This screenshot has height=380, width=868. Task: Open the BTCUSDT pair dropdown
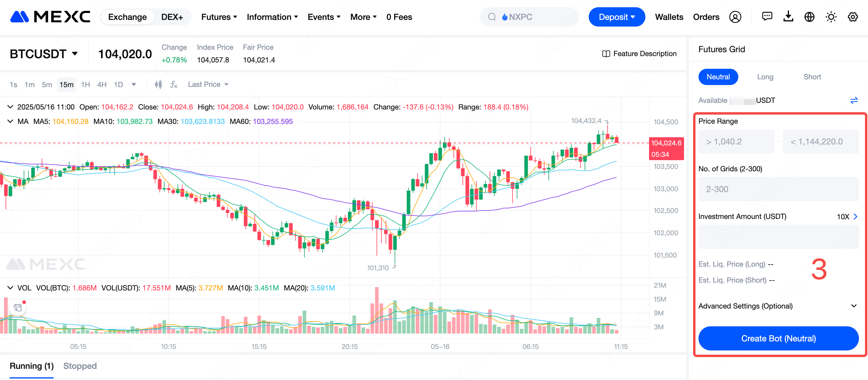(44, 54)
